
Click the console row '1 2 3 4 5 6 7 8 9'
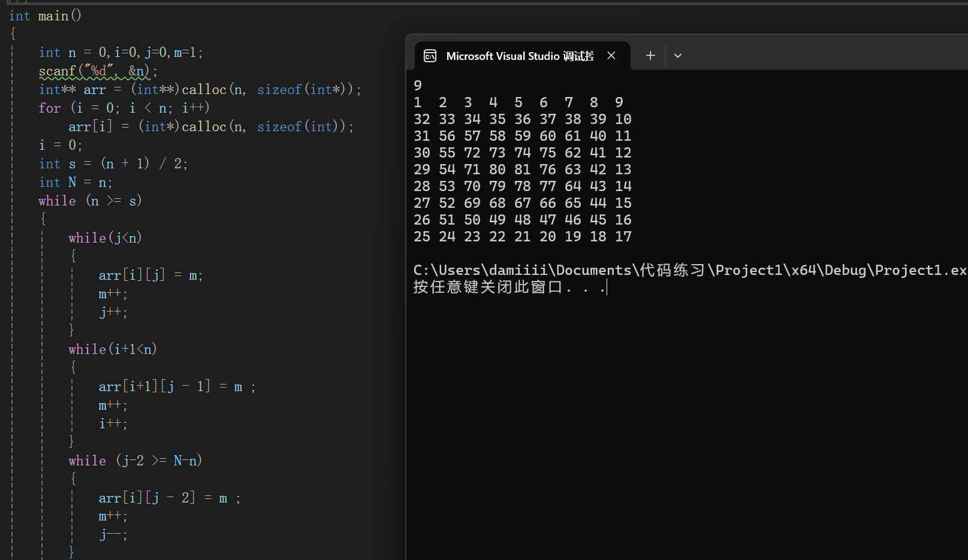point(519,102)
